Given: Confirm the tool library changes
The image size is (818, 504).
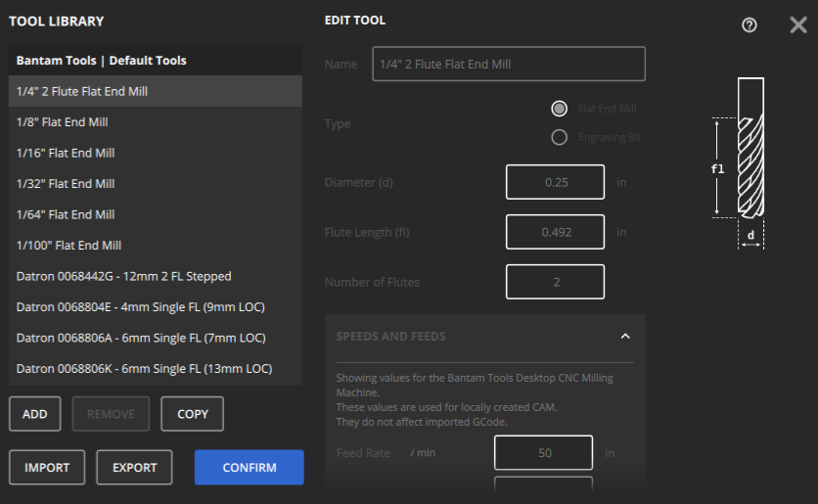Looking at the screenshot, I should point(250,468).
